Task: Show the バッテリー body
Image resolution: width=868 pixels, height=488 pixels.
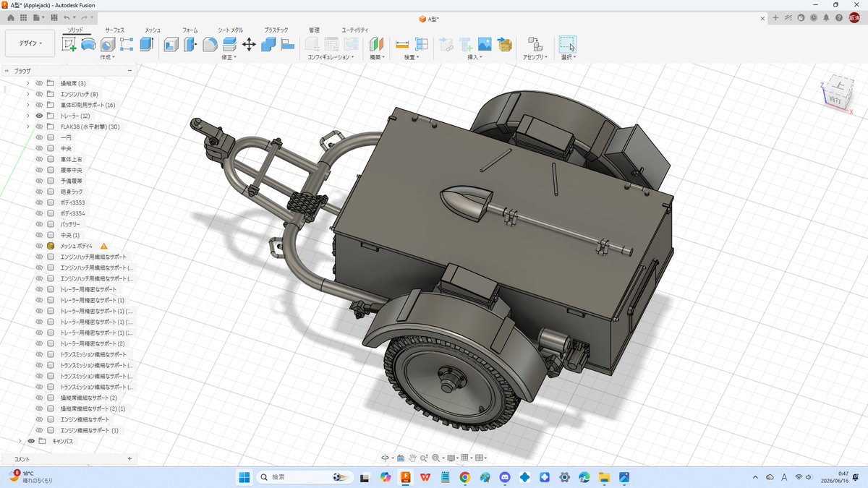Action: click(x=40, y=224)
